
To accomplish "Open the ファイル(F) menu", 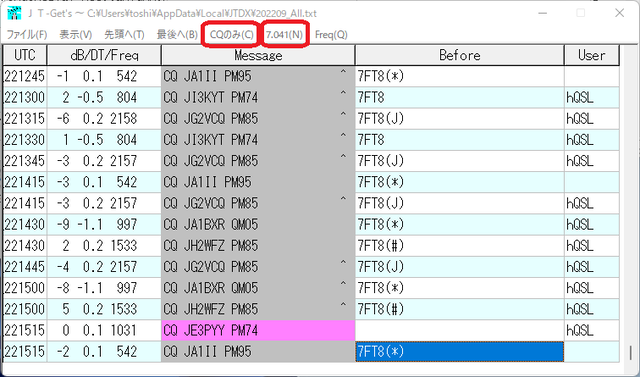I will point(27,35).
